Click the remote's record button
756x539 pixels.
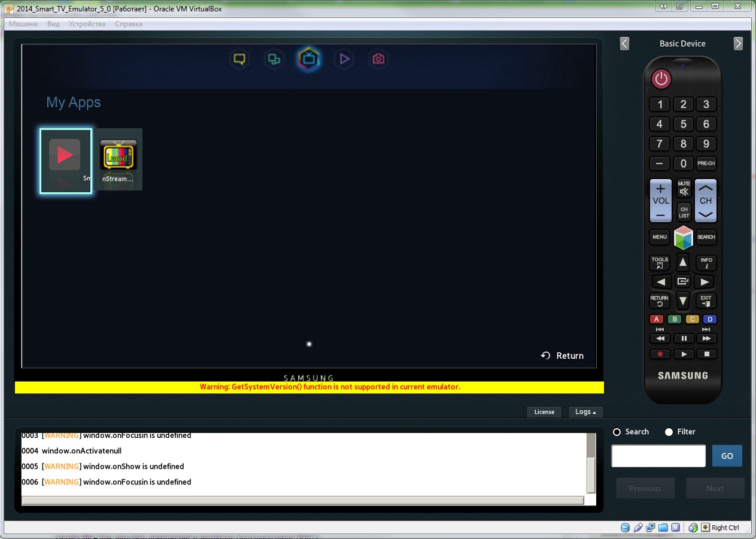pos(660,354)
